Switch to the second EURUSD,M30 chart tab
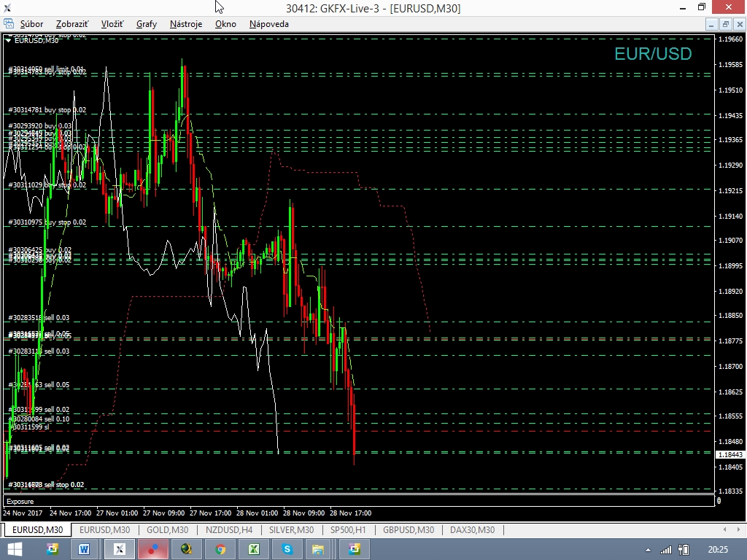 (104, 529)
